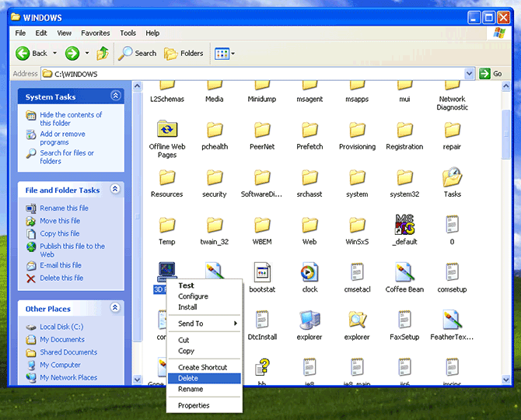Select the explorer magnifier folder icon

pyautogui.click(x=357, y=320)
